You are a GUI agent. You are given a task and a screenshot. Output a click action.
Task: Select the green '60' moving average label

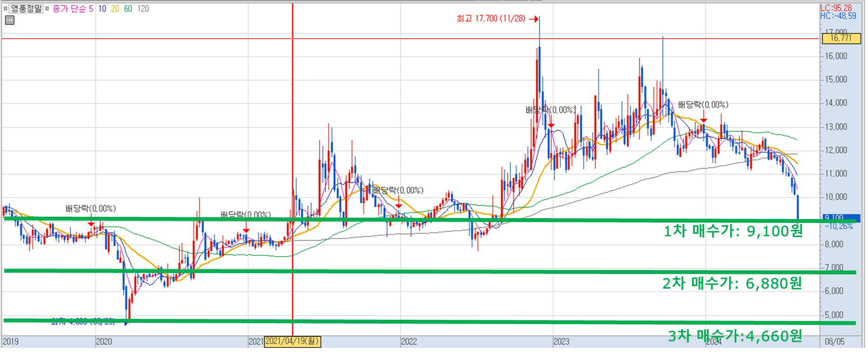(128, 9)
